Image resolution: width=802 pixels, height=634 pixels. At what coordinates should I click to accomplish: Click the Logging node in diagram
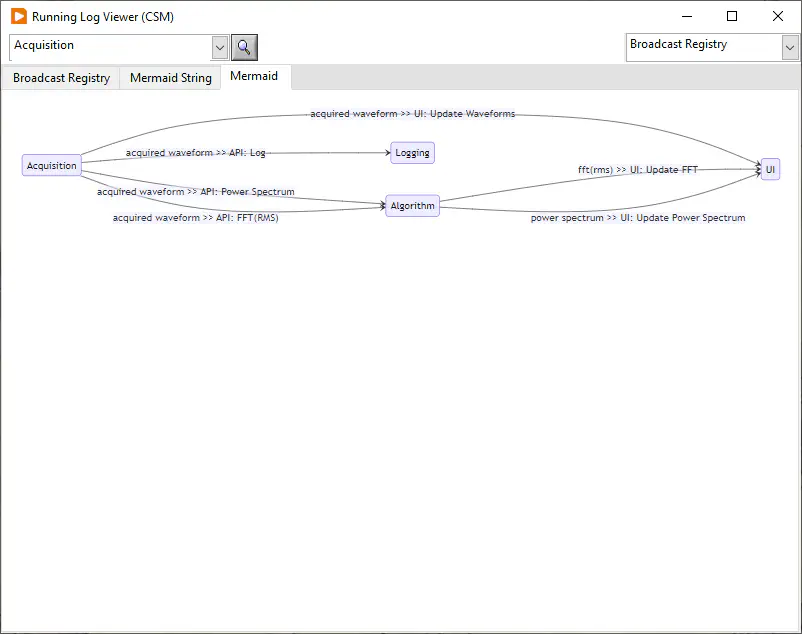click(412, 153)
